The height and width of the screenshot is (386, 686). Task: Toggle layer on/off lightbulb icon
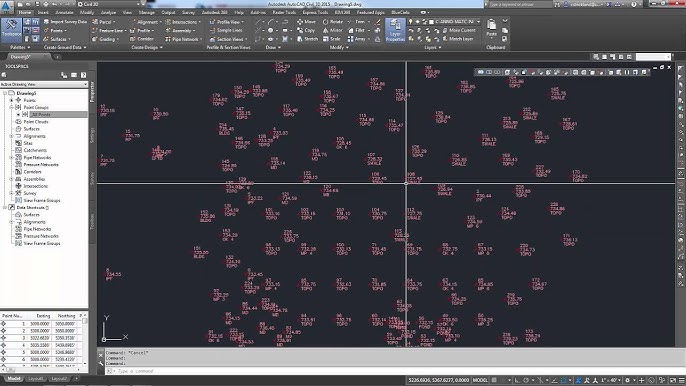tap(410, 21)
